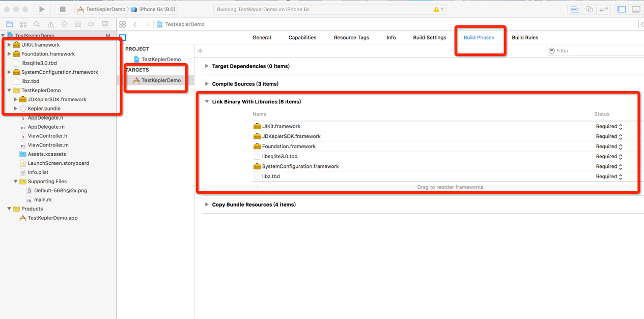Image resolution: width=644 pixels, height=319 pixels.
Task: Expand the Compile Sources phase
Action: [x=207, y=84]
